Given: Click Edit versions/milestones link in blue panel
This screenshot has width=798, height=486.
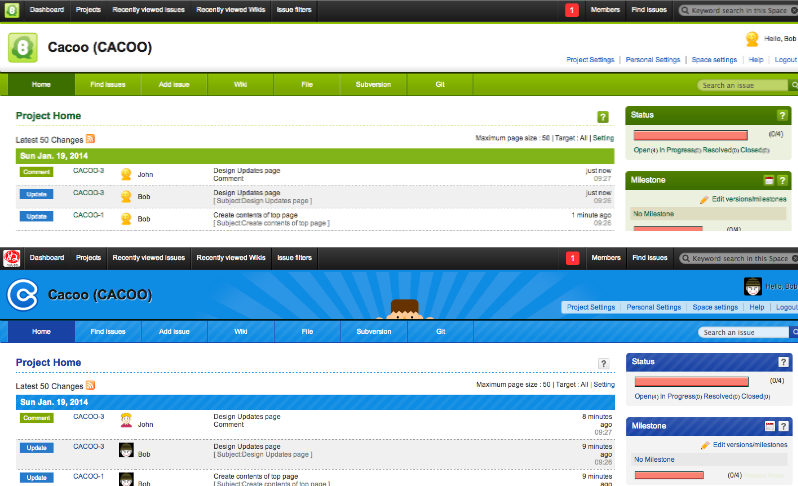Looking at the screenshot, I should [750, 445].
